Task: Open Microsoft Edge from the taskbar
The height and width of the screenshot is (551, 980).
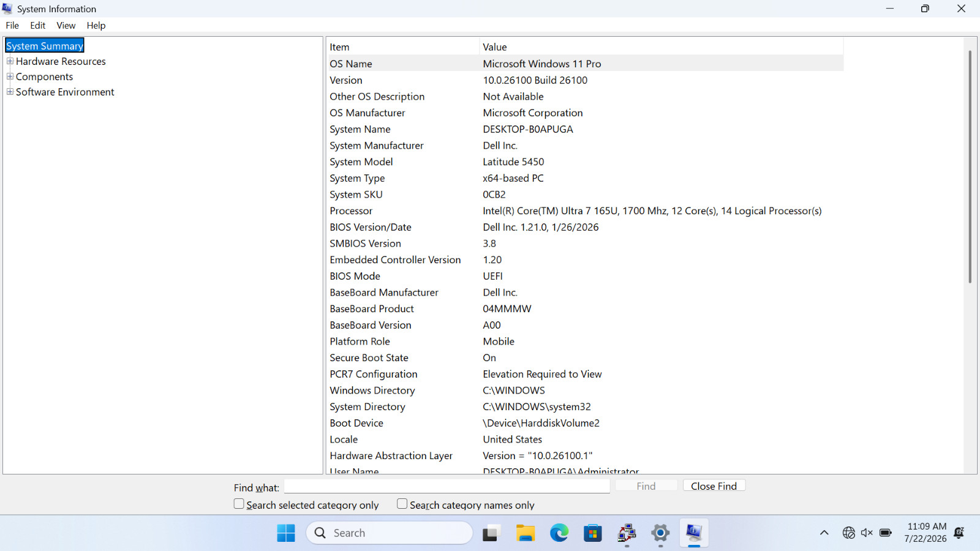Action: [x=559, y=533]
